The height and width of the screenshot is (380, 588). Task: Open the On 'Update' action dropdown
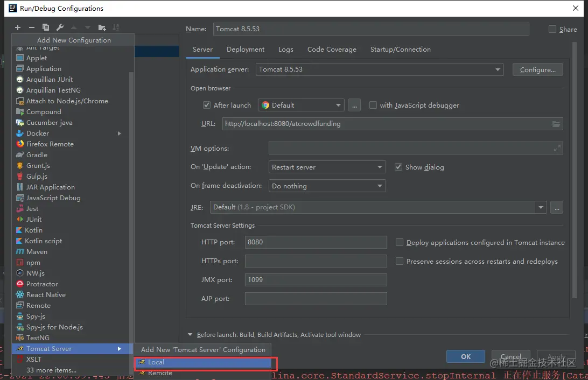327,167
